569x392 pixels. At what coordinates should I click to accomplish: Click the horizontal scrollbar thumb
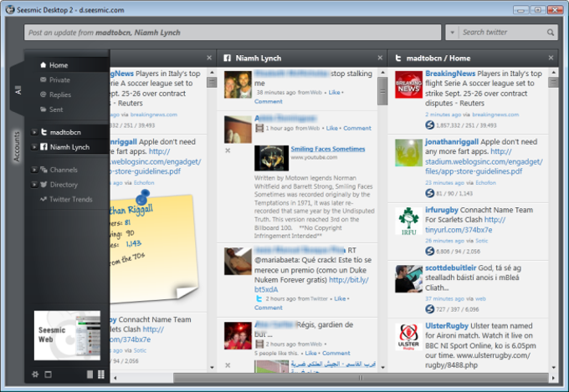click(x=361, y=378)
